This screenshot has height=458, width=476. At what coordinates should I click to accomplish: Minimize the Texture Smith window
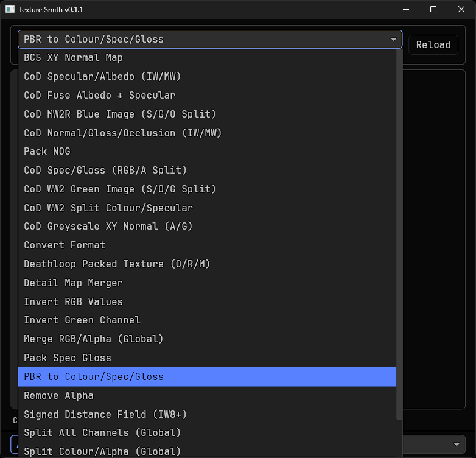406,9
